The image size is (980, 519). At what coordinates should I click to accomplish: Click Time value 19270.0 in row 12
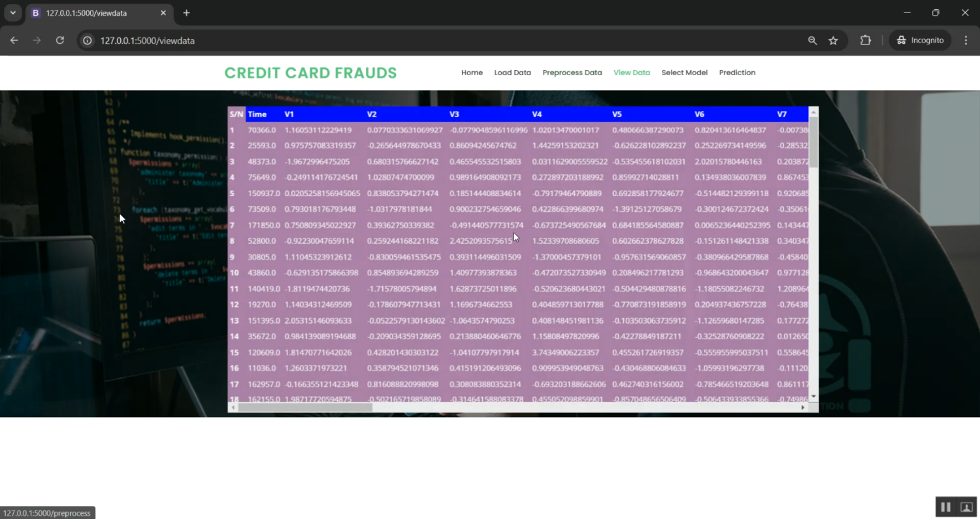click(262, 304)
